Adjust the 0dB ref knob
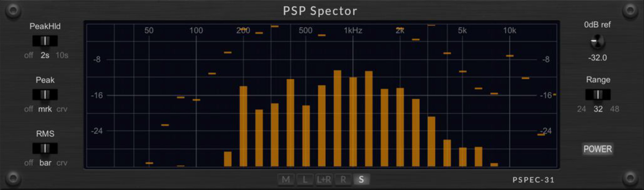 pyautogui.click(x=597, y=41)
